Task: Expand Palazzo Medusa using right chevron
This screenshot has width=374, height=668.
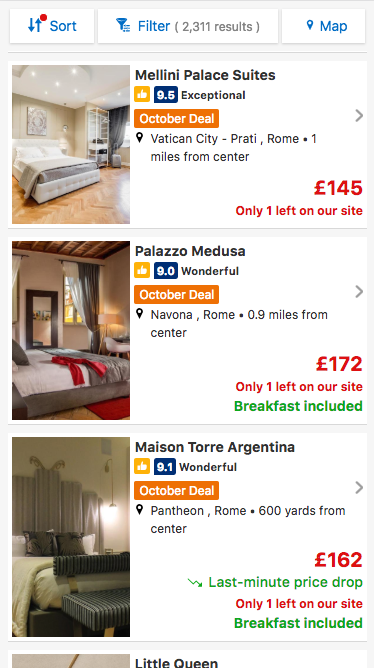Action: (359, 292)
